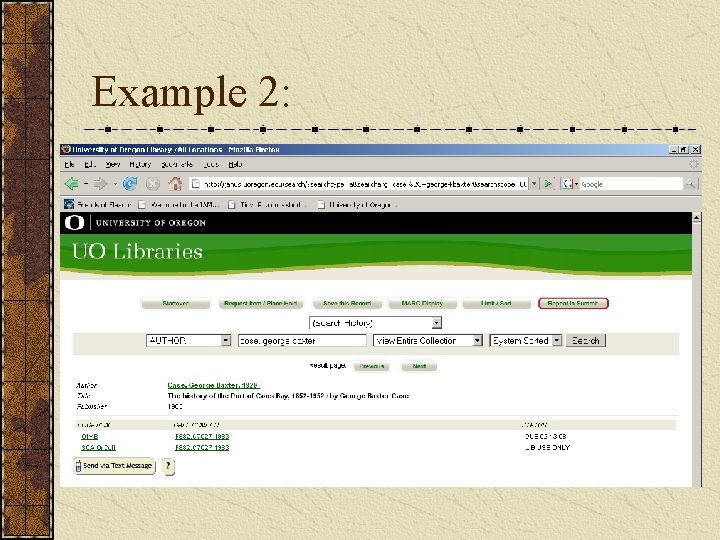Viewport: 720px width, 540px height.
Task: Open the Back button history dropdown arrow
Action: 86,184
